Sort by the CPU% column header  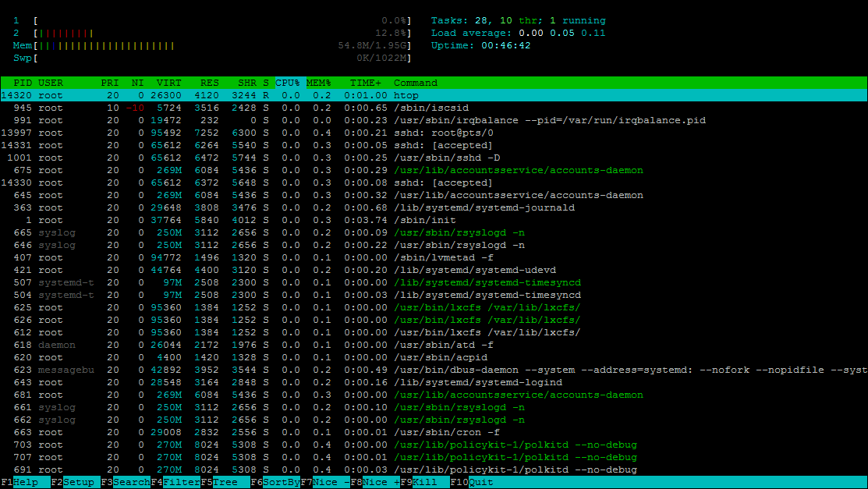coord(288,83)
